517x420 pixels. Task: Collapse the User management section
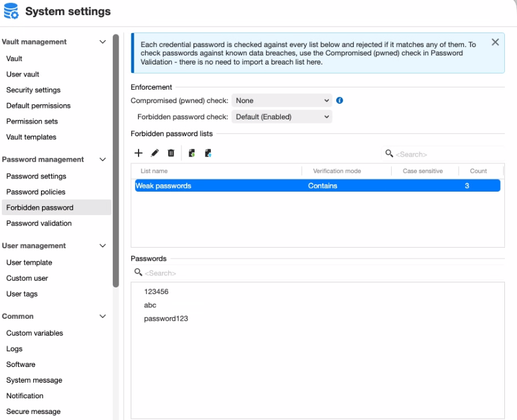coord(103,246)
